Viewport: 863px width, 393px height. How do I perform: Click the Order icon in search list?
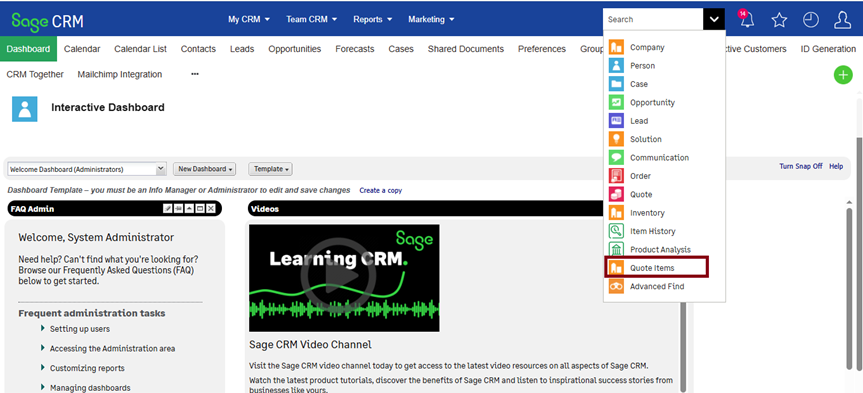[616, 176]
